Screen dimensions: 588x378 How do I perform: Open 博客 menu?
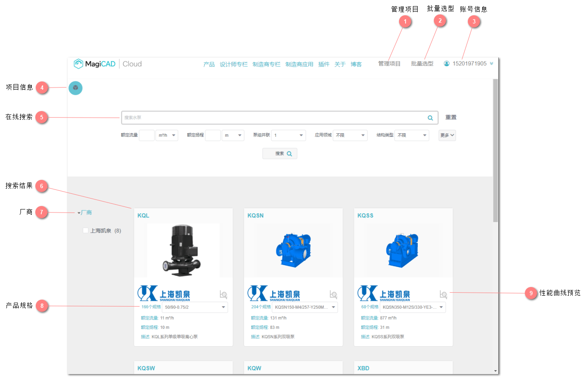pos(356,64)
